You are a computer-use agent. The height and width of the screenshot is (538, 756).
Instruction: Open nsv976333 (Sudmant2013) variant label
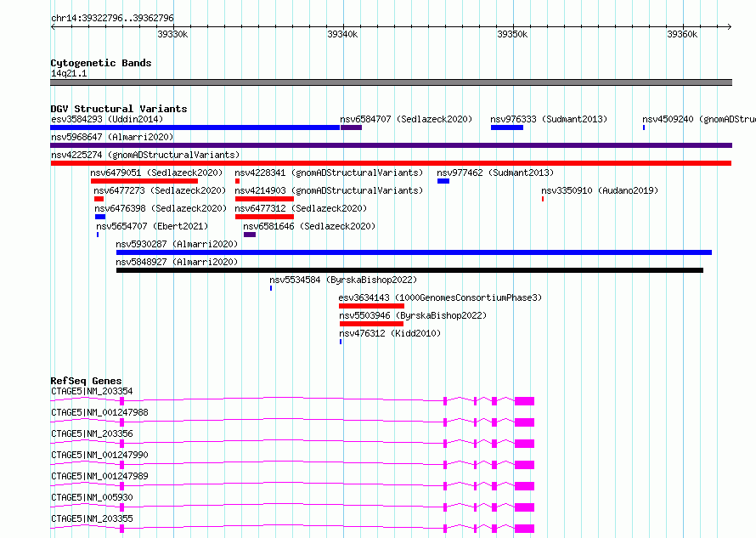pos(549,119)
